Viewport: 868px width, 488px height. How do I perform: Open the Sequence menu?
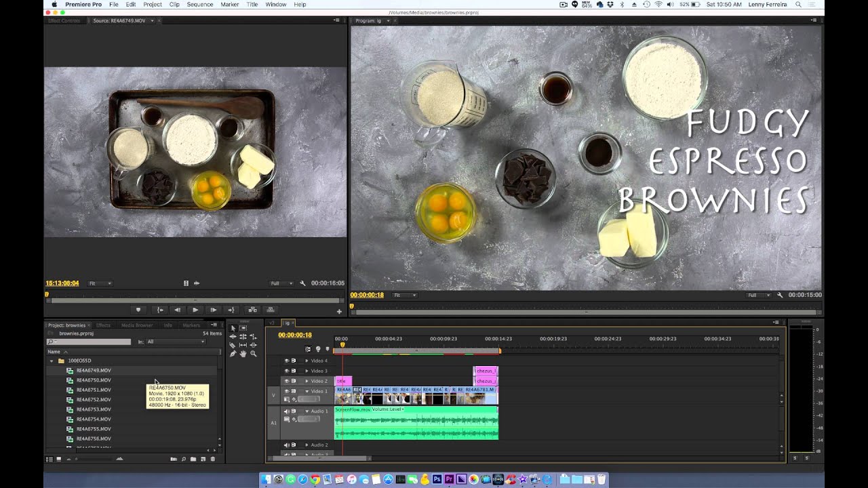click(x=200, y=4)
